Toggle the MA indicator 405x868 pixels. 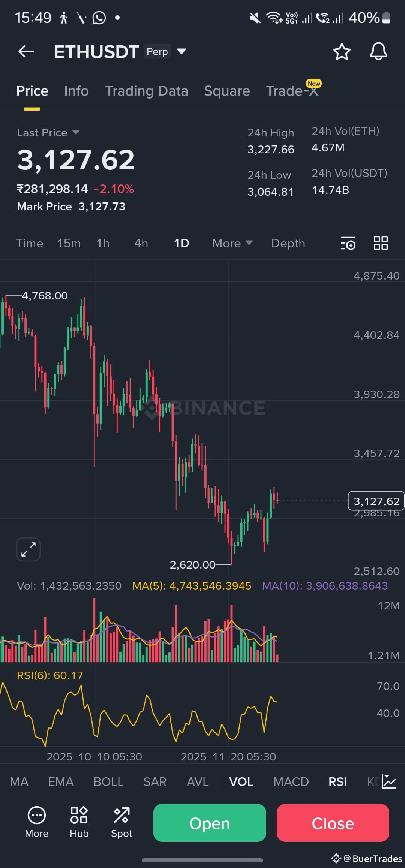(x=19, y=782)
